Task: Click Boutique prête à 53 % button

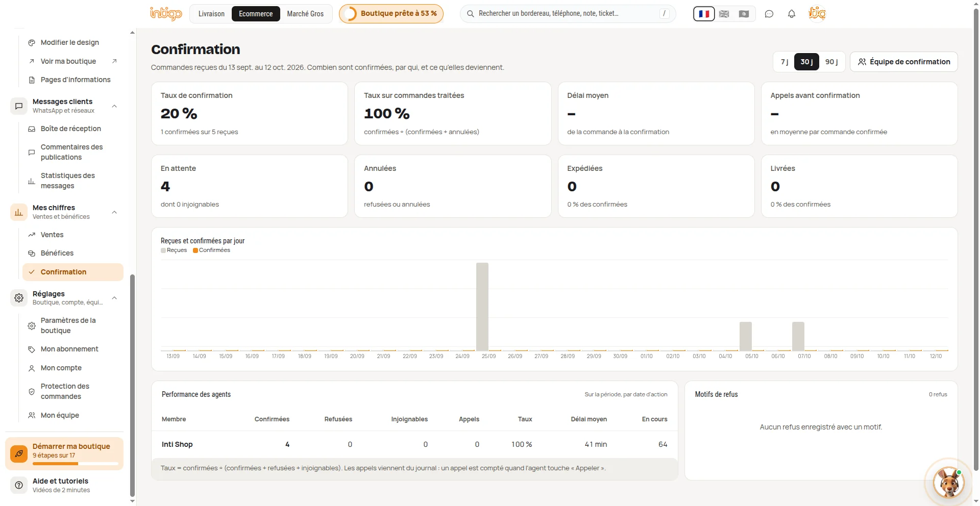Action: (391, 14)
